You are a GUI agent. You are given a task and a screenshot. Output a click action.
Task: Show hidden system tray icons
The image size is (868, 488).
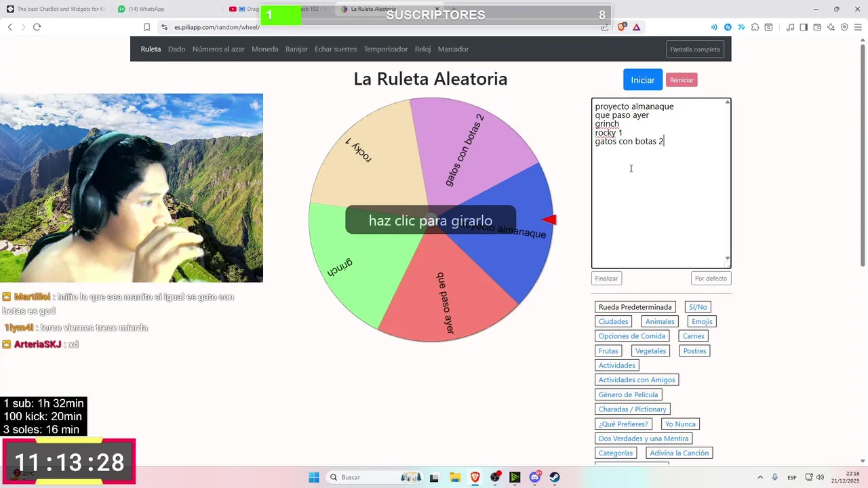pos(759,477)
